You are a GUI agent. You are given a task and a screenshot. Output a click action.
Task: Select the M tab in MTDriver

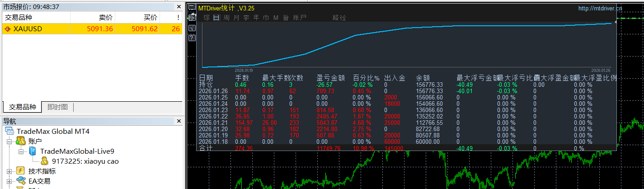coord(276,18)
